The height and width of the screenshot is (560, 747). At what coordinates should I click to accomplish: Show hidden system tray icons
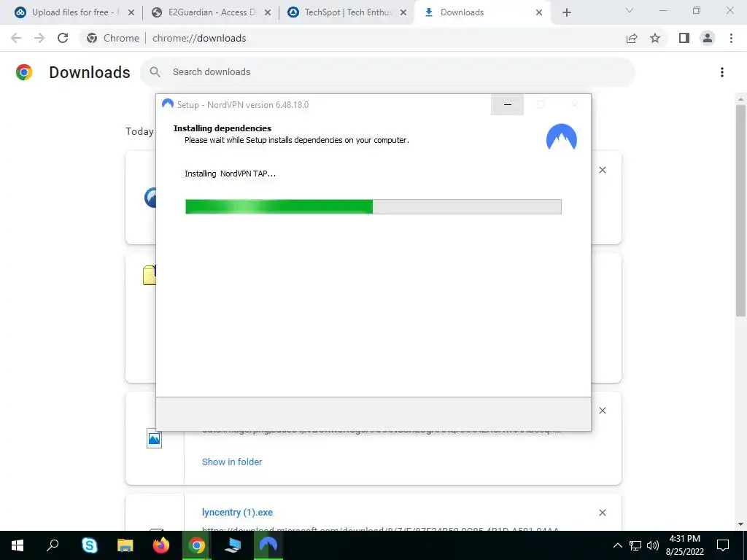[617, 545]
